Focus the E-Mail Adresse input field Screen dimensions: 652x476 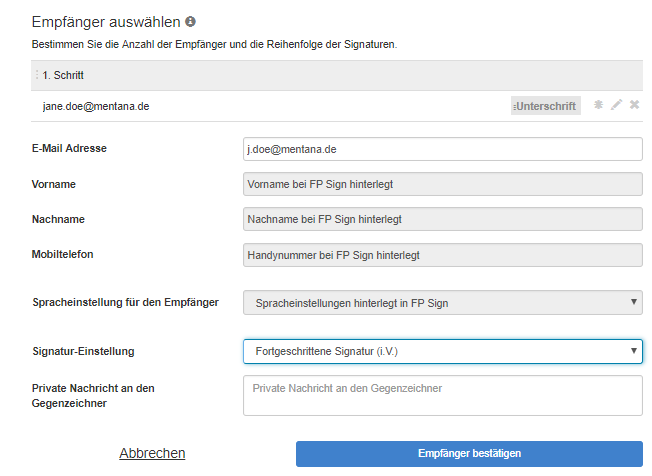(443, 149)
